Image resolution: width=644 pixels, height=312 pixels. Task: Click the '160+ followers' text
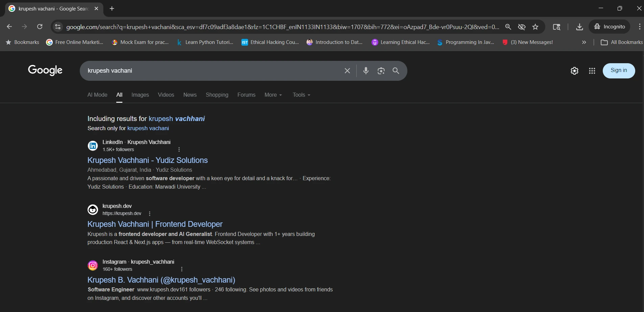coord(117,269)
